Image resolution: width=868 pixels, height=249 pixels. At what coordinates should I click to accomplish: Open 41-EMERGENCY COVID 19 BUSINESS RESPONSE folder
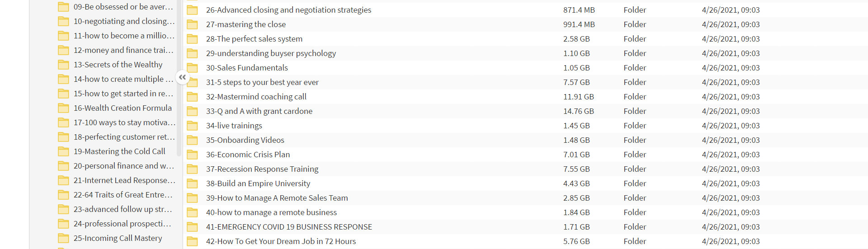[289, 227]
